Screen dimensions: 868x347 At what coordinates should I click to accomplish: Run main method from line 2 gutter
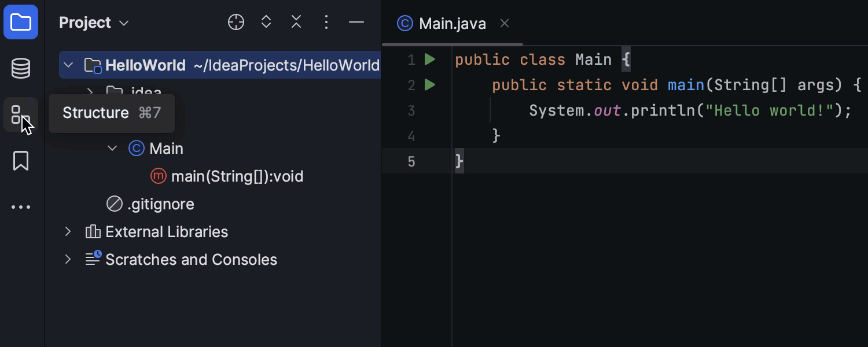pyautogui.click(x=429, y=85)
